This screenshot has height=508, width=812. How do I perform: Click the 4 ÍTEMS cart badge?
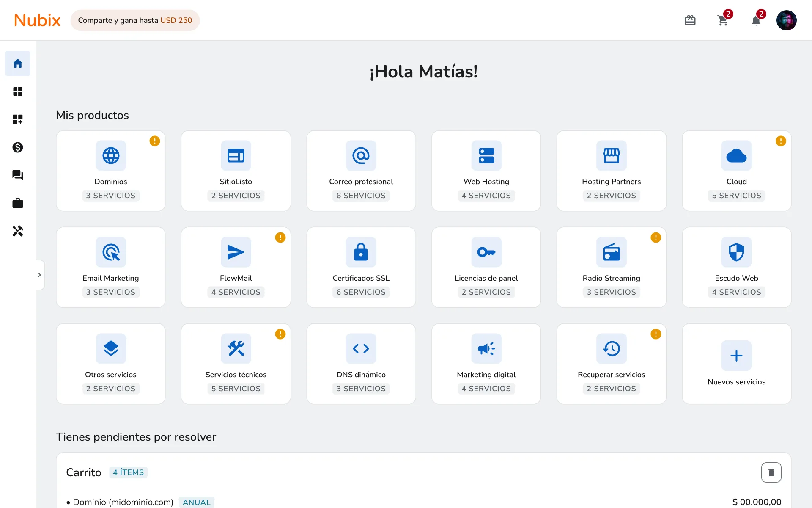pyautogui.click(x=129, y=472)
